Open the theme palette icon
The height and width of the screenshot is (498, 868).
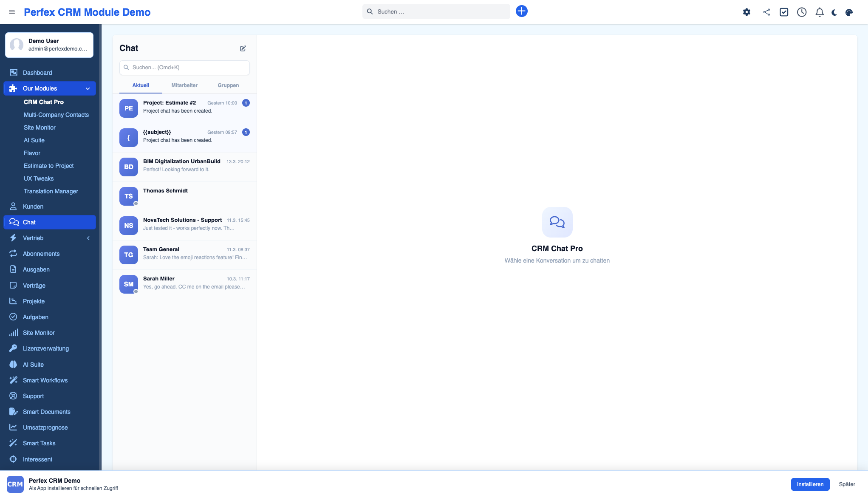pyautogui.click(x=849, y=12)
